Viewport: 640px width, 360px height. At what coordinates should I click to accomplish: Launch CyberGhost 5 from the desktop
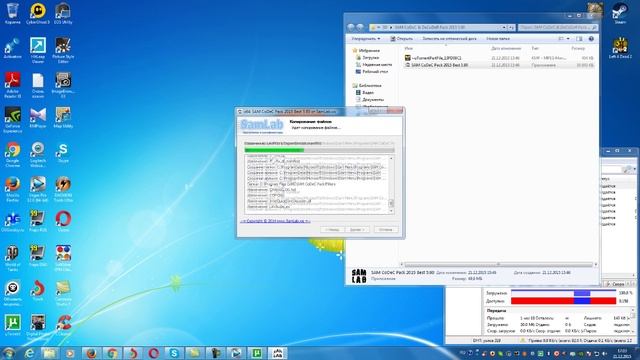pos(38,13)
